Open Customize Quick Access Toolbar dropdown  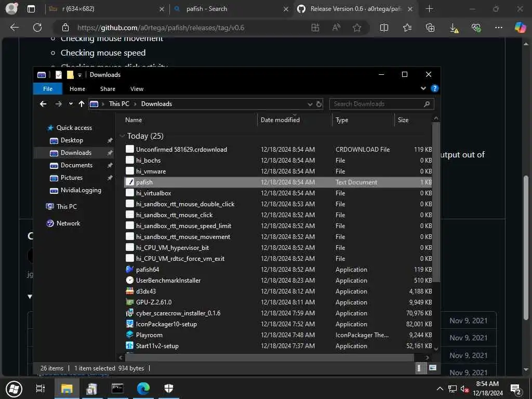pos(79,75)
